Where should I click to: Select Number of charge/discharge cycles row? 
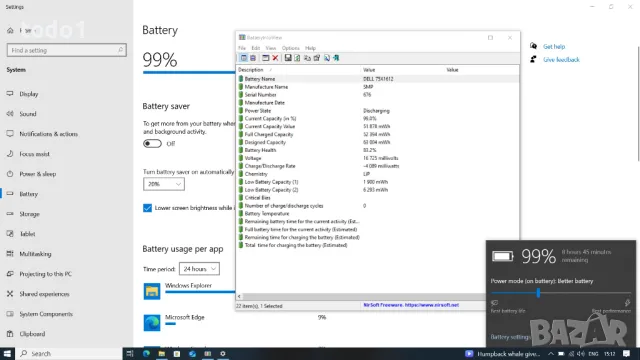[378, 206]
